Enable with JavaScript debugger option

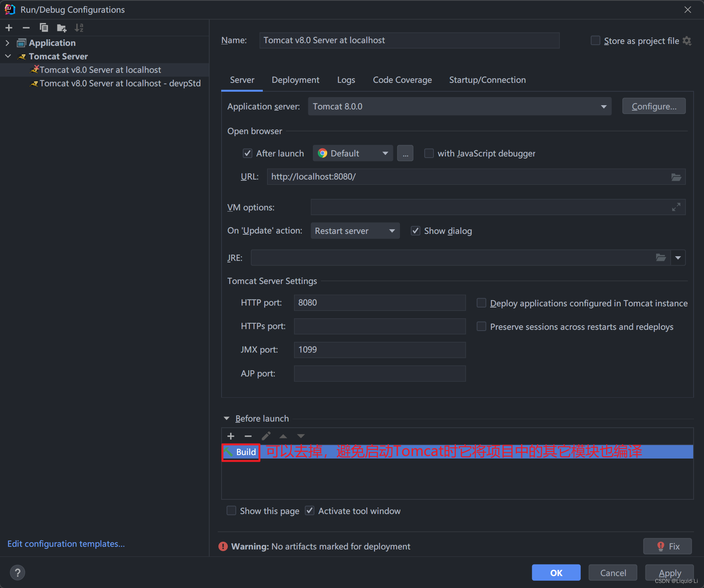[429, 153]
